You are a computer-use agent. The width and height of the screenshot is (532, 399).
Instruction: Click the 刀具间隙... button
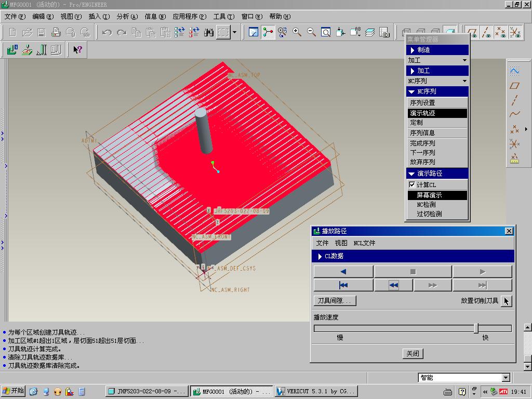point(335,301)
